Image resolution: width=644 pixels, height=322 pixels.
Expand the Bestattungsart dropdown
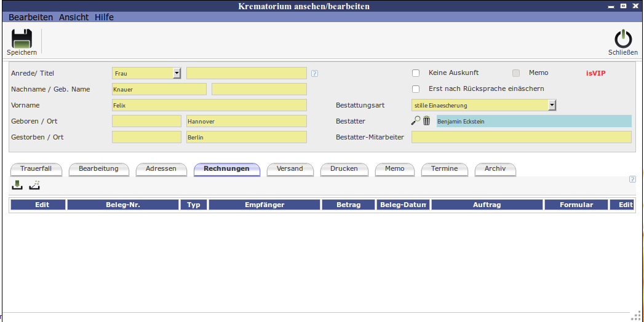coord(552,105)
